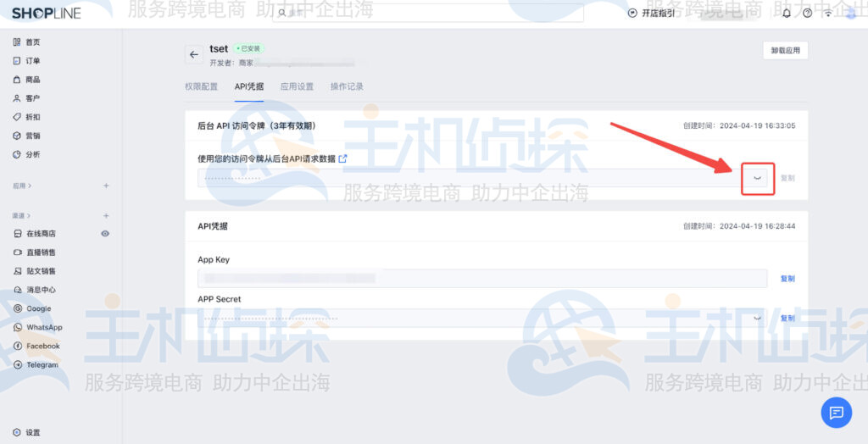
Task: Open the external link icon beside 后台API请求数据
Action: tap(342, 159)
